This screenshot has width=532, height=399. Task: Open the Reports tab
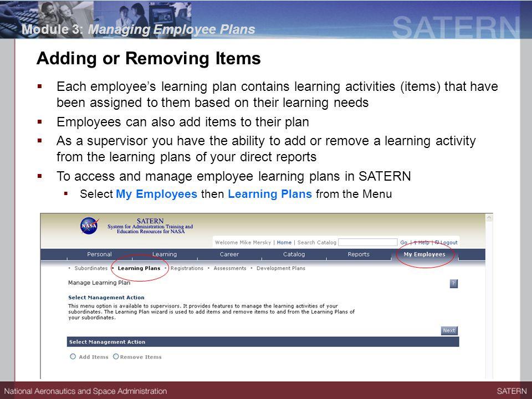pos(359,254)
